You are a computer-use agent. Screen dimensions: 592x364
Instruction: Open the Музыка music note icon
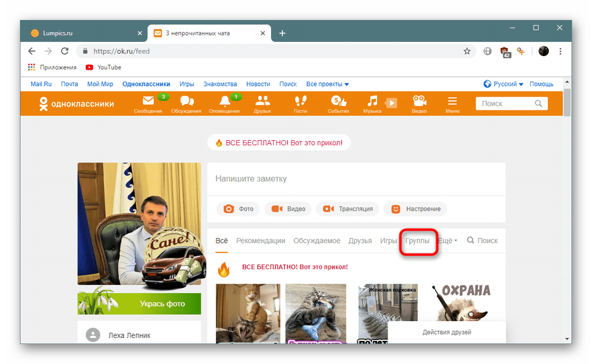(372, 104)
